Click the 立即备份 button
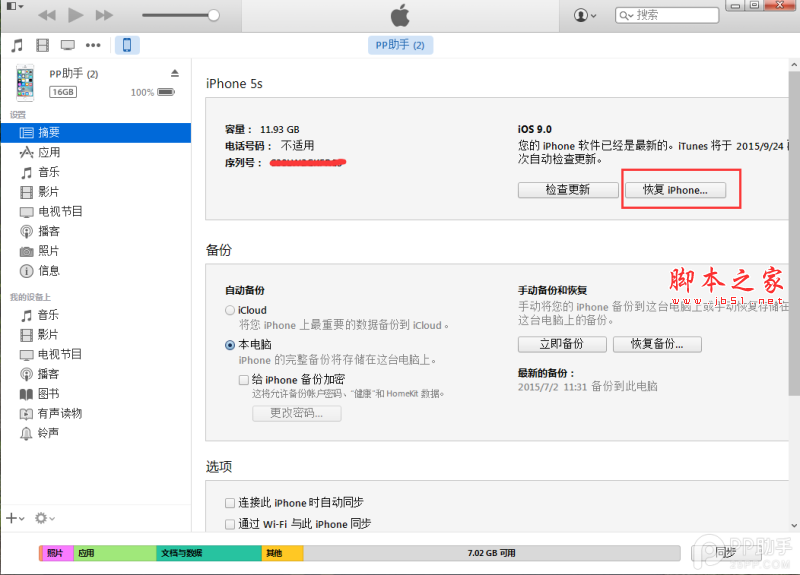Viewport: 800px width, 575px height. 562,344
